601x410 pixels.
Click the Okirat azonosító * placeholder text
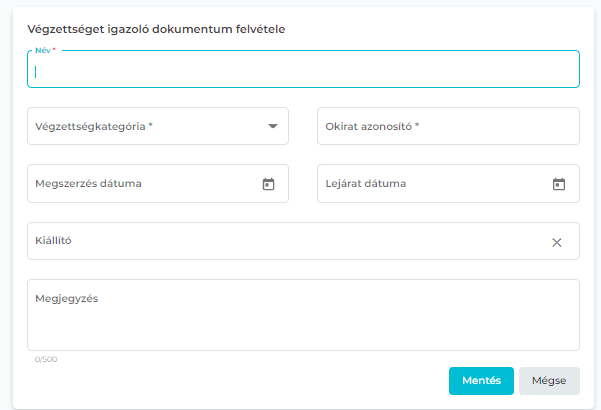pyautogui.click(x=372, y=127)
